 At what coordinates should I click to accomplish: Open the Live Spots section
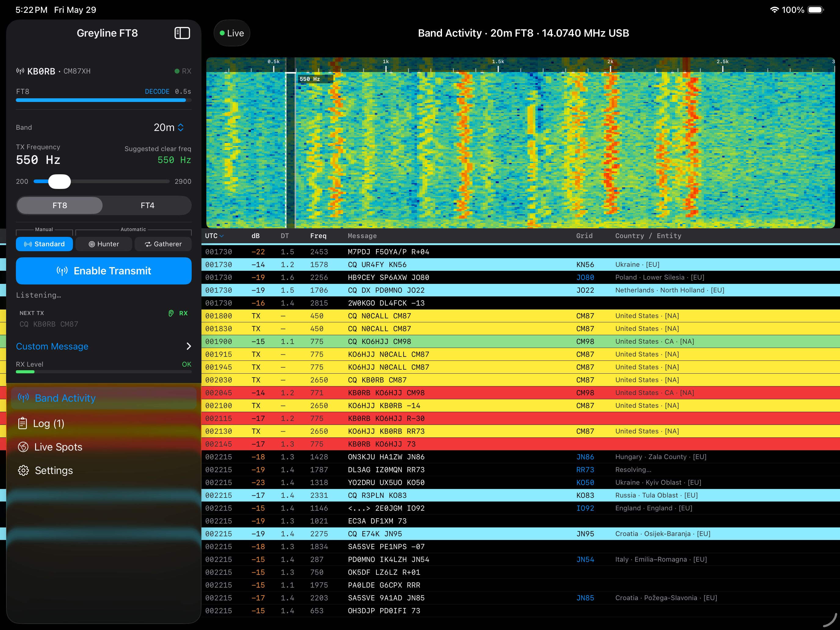pos(104,447)
